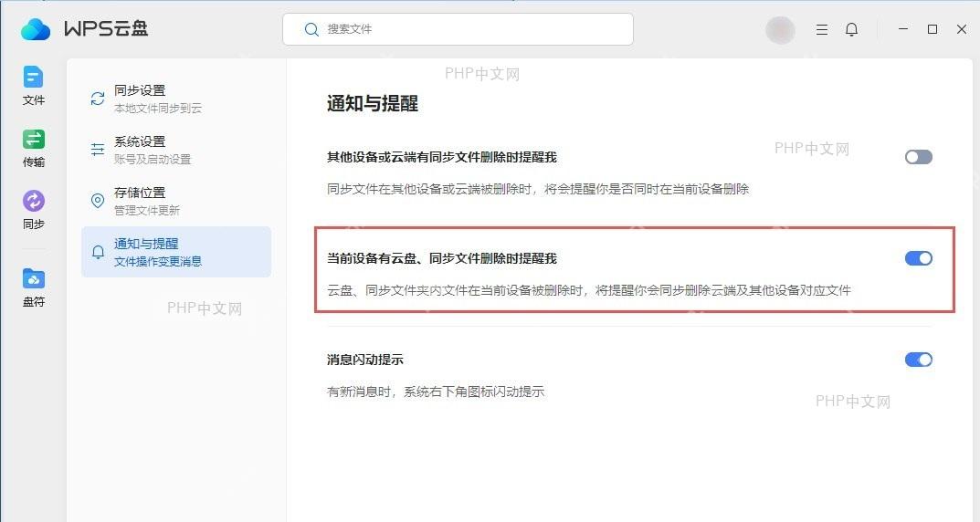Click 消息闪动提示 label
This screenshot has width=980, height=522.
point(365,360)
